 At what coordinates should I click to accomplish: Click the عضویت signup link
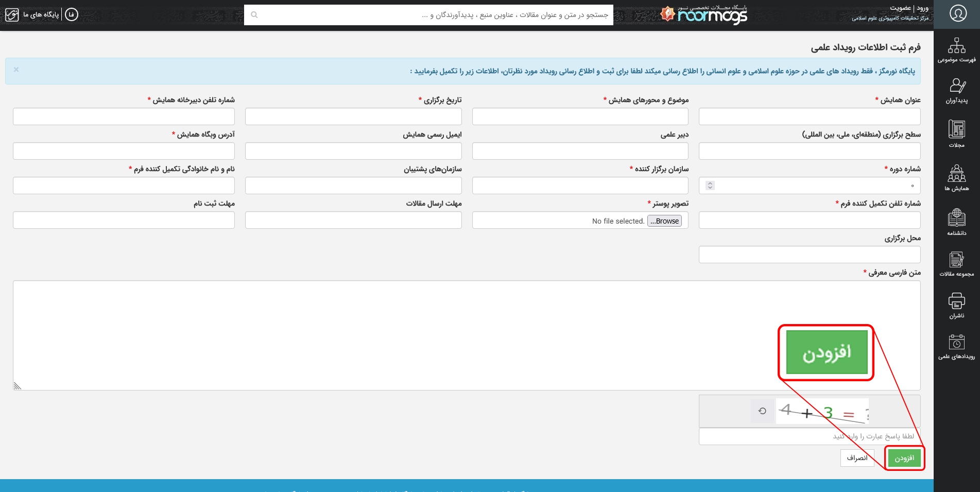tap(900, 8)
